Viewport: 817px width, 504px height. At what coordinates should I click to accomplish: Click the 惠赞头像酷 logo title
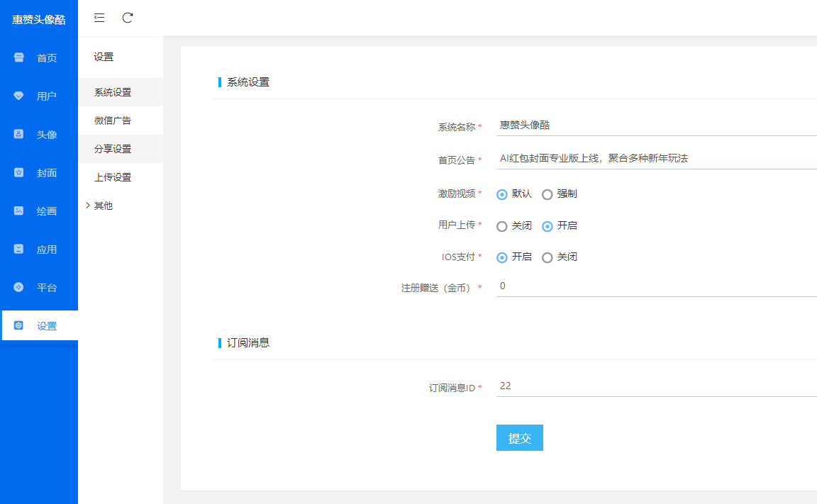click(39, 19)
